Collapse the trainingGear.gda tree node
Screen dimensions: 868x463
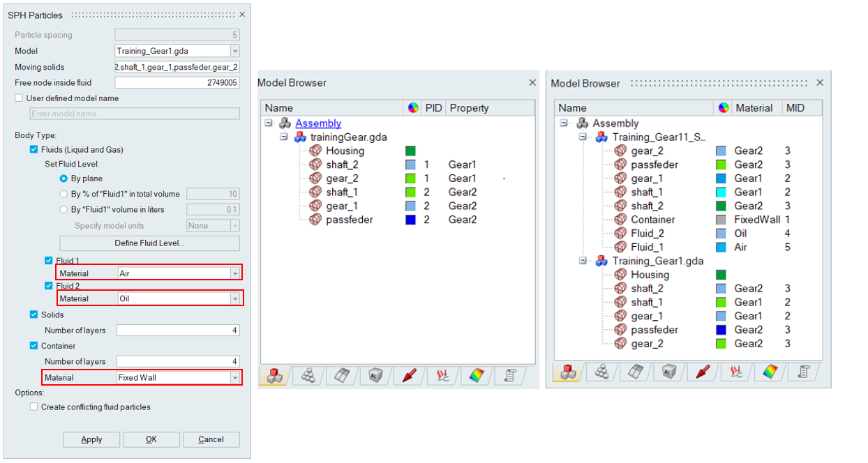(x=284, y=137)
